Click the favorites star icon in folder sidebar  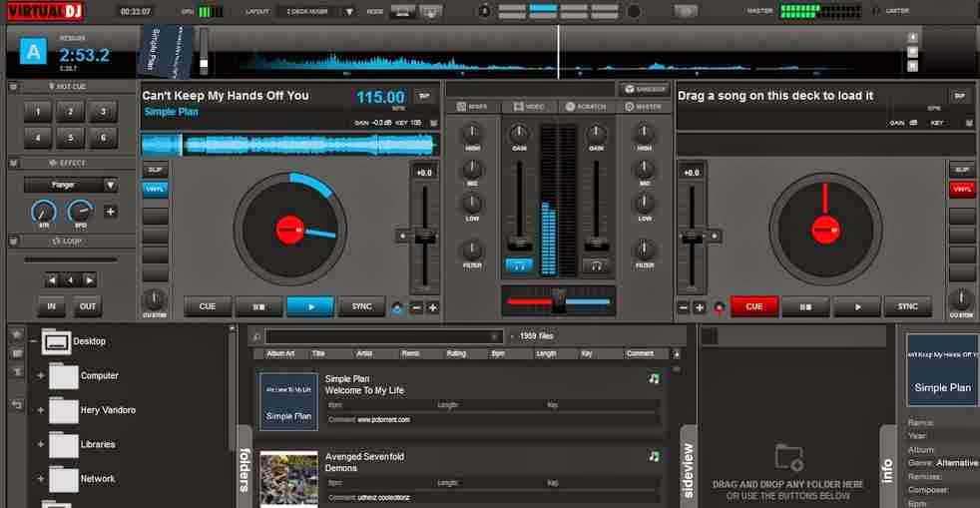[x=17, y=335]
